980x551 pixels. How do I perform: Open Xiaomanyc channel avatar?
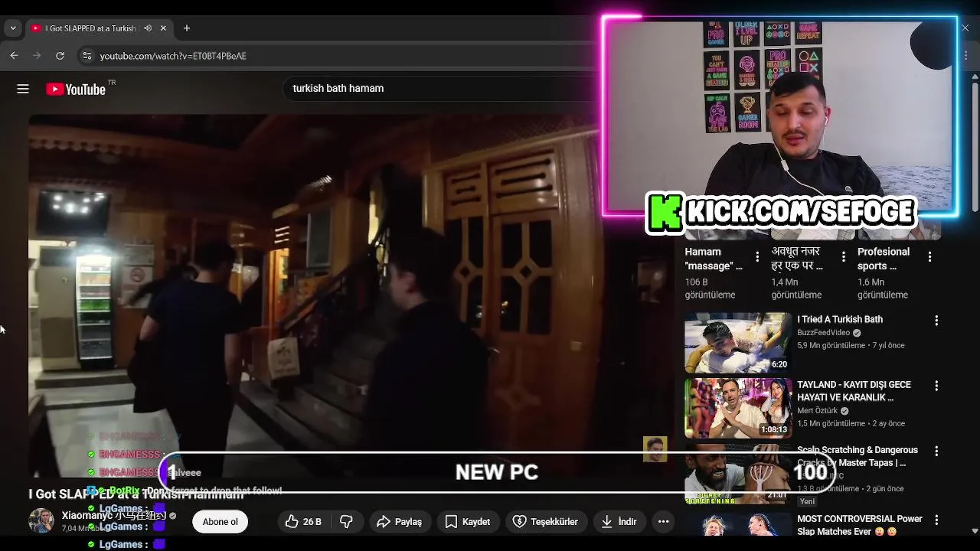click(x=41, y=520)
